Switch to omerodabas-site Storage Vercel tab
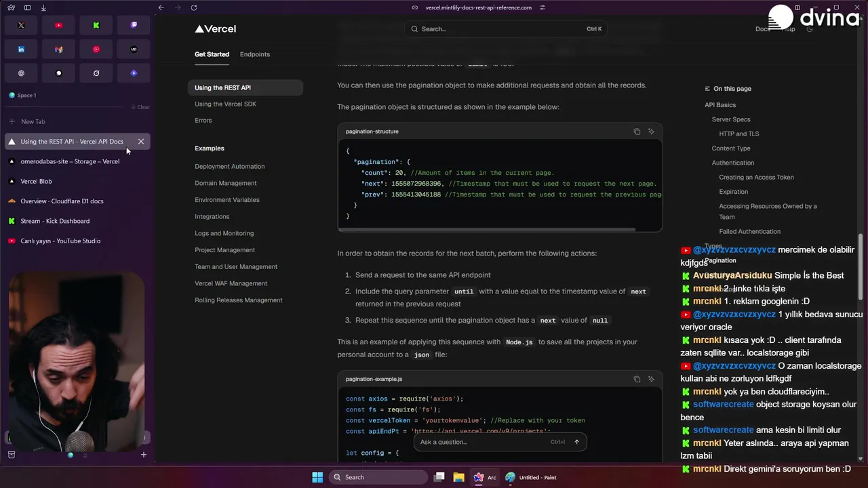Image resolution: width=868 pixels, height=488 pixels. pos(77,161)
